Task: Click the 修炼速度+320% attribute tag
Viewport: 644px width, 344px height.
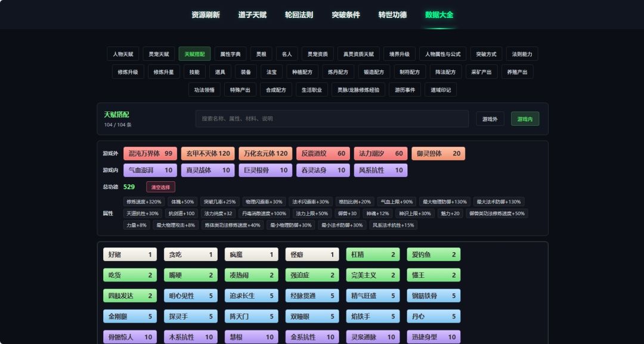Action: click(x=144, y=202)
